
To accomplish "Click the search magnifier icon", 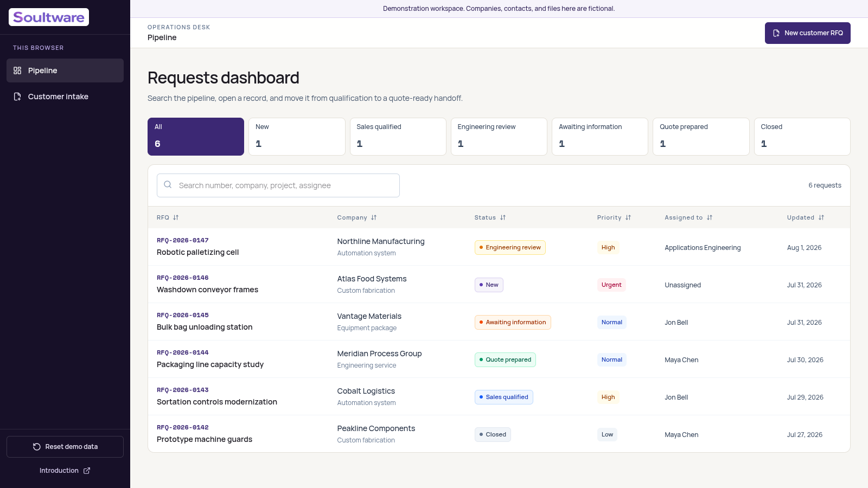I will 168,185.
